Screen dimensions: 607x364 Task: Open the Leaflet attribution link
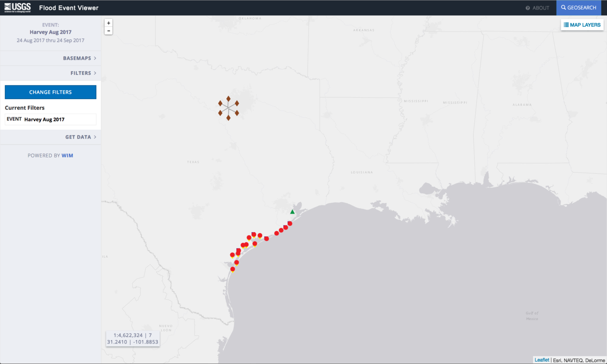click(x=542, y=360)
